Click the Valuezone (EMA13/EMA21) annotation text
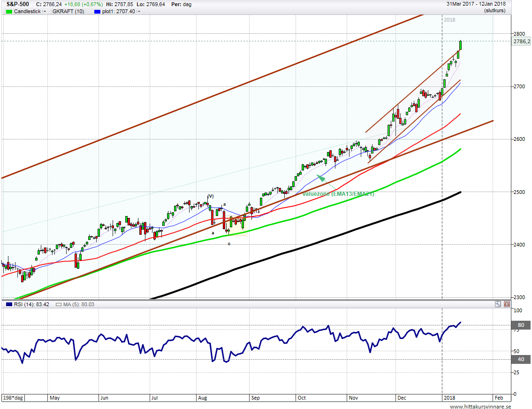This screenshot has width=532, height=409. pos(338,194)
